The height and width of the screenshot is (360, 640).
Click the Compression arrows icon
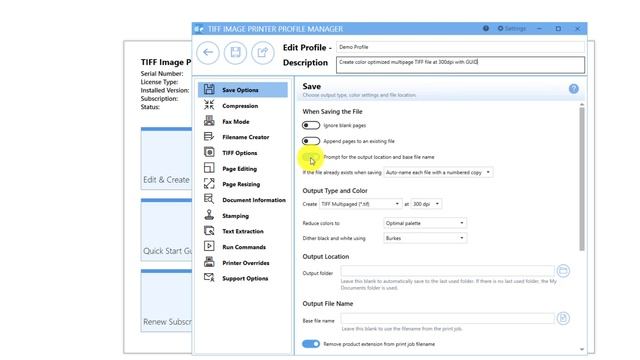coord(209,105)
